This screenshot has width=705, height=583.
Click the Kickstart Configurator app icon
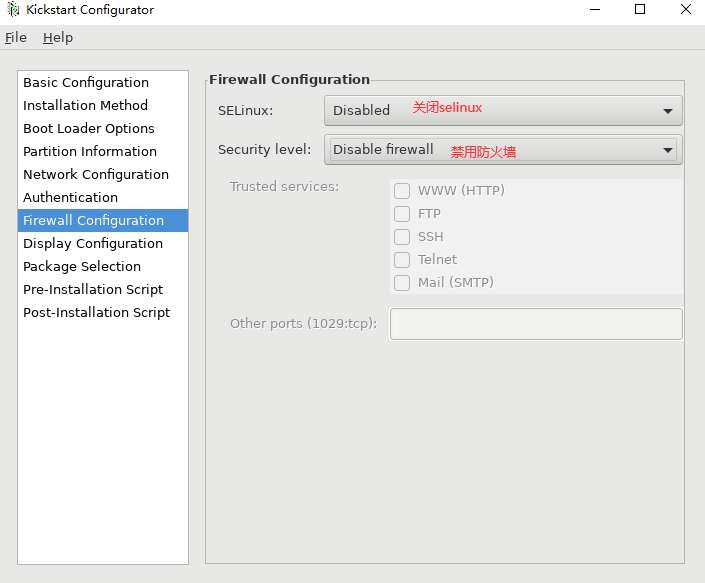[13, 9]
